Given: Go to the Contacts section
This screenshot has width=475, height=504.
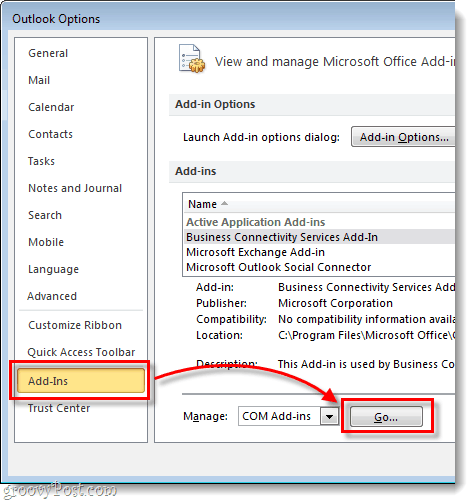Looking at the screenshot, I should pyautogui.click(x=50, y=134).
